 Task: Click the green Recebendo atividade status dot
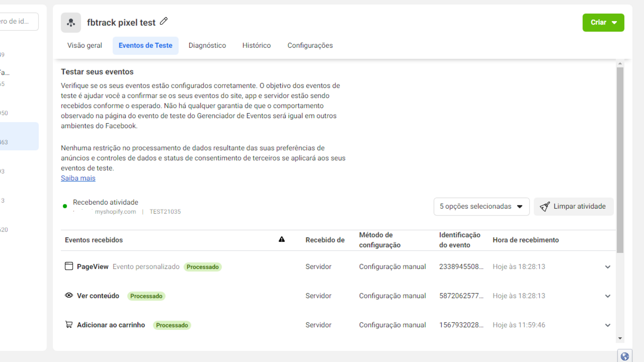[x=65, y=206]
